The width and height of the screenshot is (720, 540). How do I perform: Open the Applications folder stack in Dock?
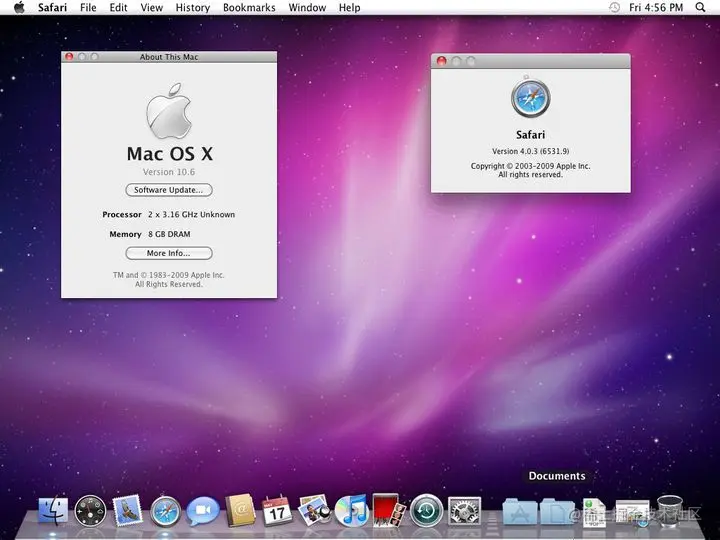point(519,512)
